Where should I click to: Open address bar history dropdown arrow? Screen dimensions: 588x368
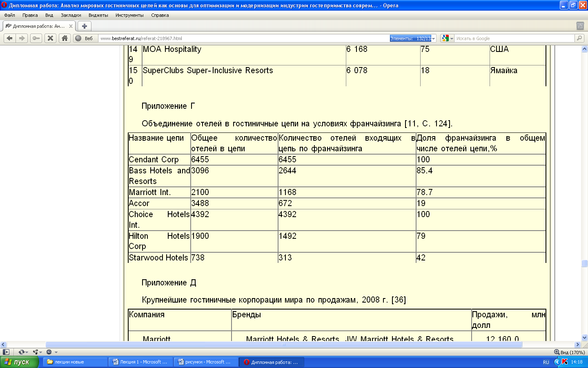pyautogui.click(x=434, y=38)
